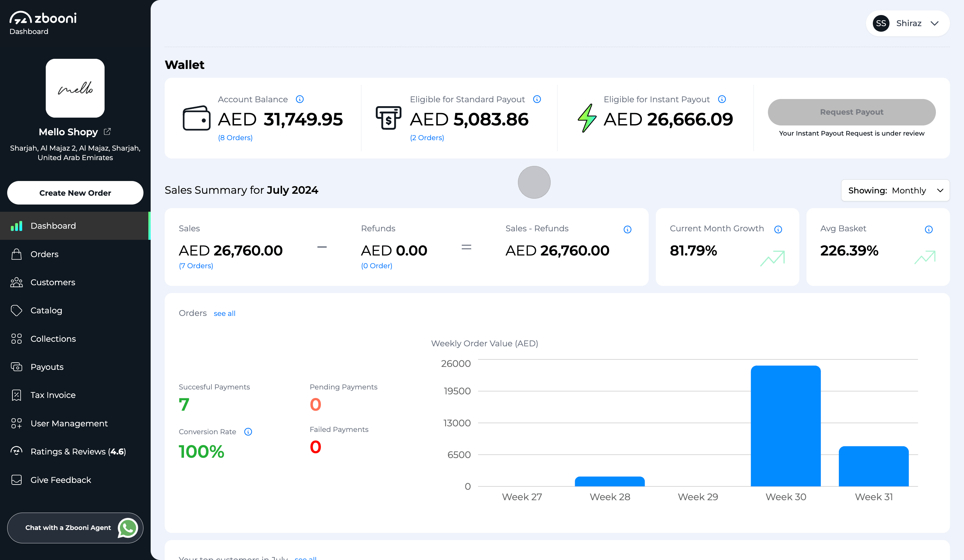Go to Give Feedback menu item
The width and height of the screenshot is (964, 560).
tap(75, 480)
